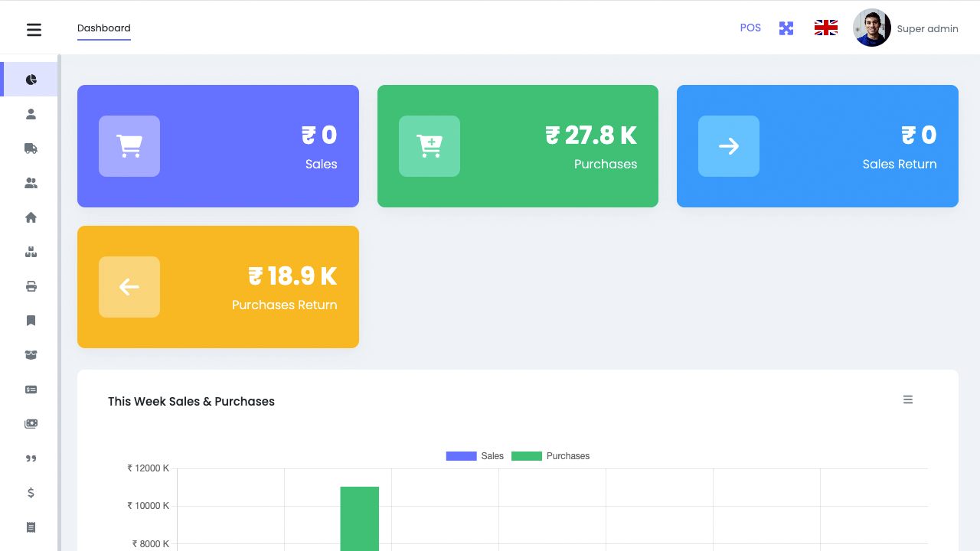Open the language selector with UK flag

(825, 28)
